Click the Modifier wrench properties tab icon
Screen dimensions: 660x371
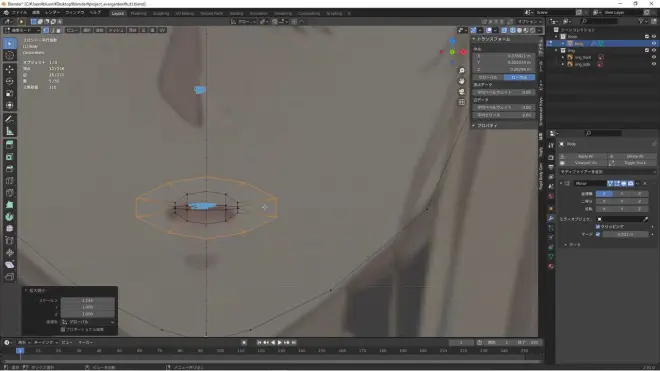(551, 218)
